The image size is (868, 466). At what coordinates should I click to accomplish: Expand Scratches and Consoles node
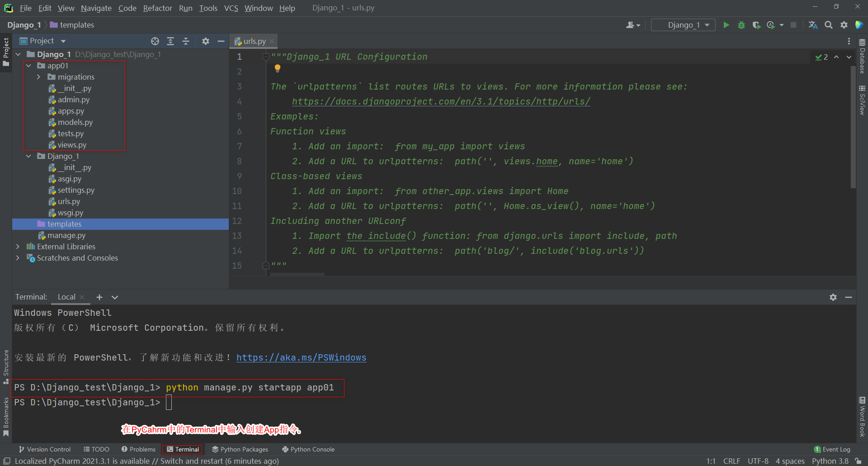18,258
